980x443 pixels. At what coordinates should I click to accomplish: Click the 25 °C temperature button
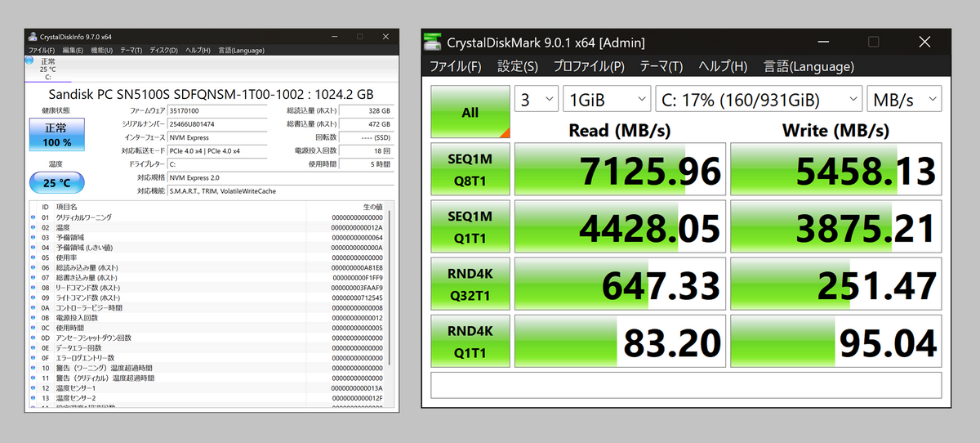point(56,182)
